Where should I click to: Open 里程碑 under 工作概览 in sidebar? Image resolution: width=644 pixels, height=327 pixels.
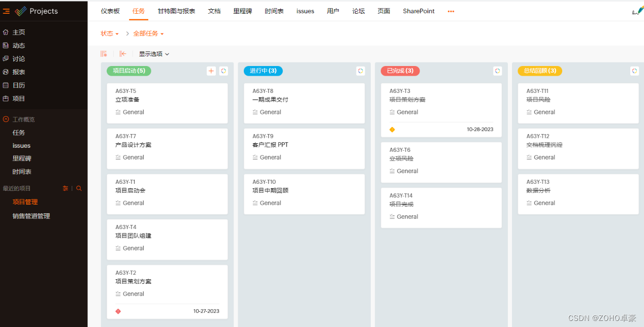pos(22,158)
